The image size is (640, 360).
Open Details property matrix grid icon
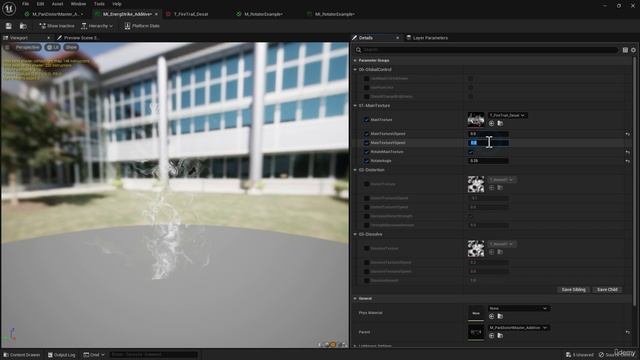pos(625,50)
